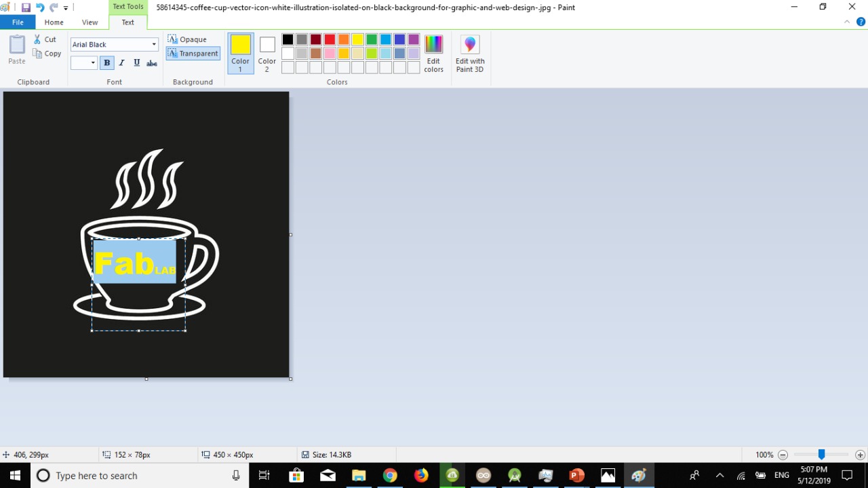Screen dimensions: 868x488
Task: Open Google Chrome from taskbar
Action: 390,475
